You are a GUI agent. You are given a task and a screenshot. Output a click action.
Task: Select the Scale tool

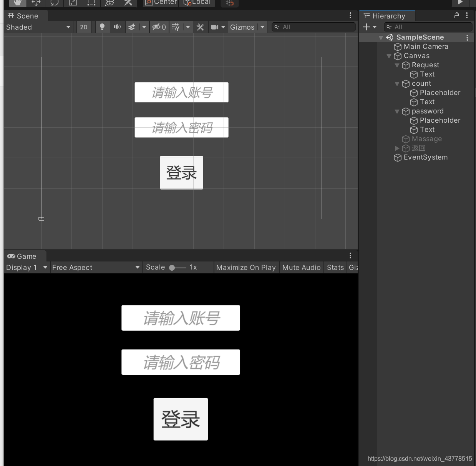pos(73,3)
